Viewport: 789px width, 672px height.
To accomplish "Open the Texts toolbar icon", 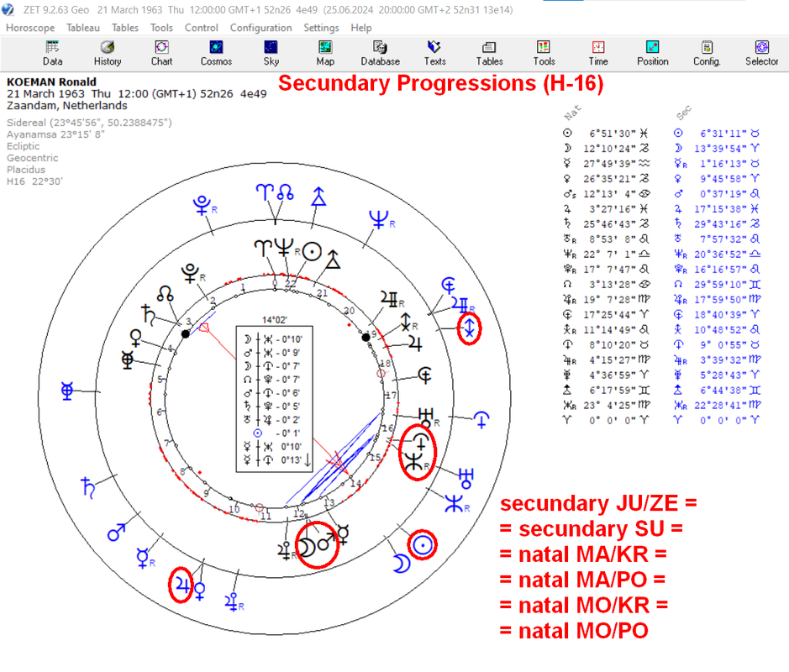I will [434, 53].
